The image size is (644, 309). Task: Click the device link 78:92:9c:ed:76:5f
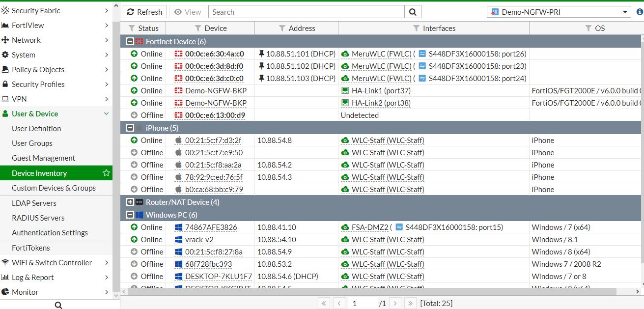pyautogui.click(x=214, y=177)
